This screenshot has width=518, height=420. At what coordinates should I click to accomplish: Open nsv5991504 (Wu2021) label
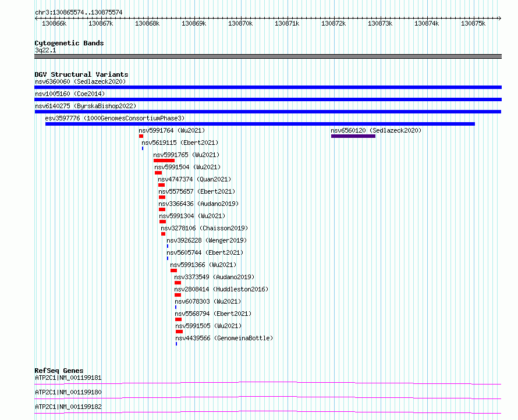click(187, 167)
